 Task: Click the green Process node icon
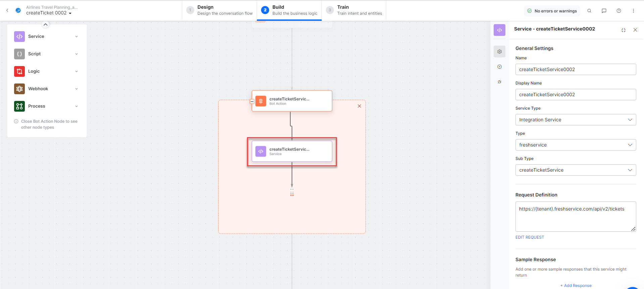(19, 106)
